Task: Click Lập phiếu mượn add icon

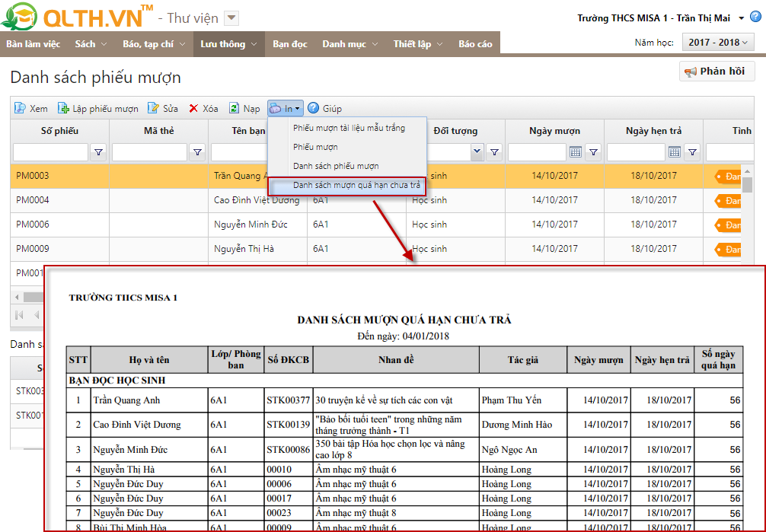Action: 63,109
